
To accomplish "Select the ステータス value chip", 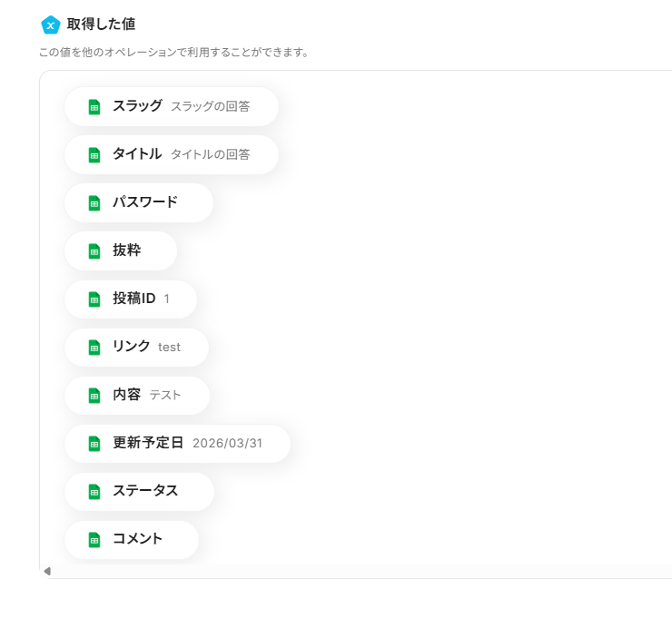I will [x=139, y=492].
